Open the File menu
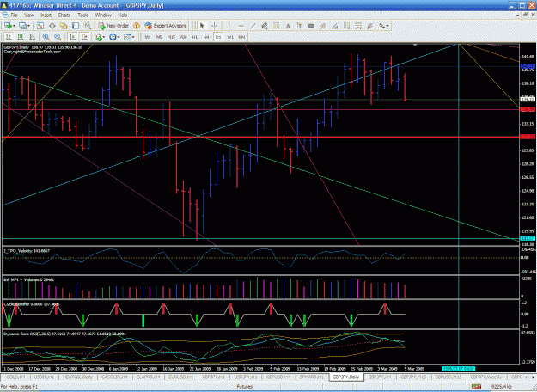The image size is (537, 392). [x=14, y=15]
